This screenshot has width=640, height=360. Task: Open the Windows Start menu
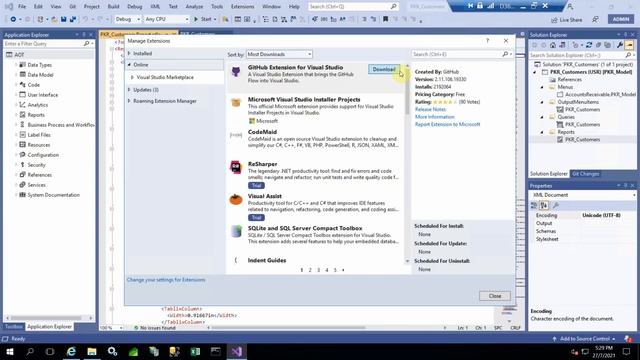click(10, 351)
